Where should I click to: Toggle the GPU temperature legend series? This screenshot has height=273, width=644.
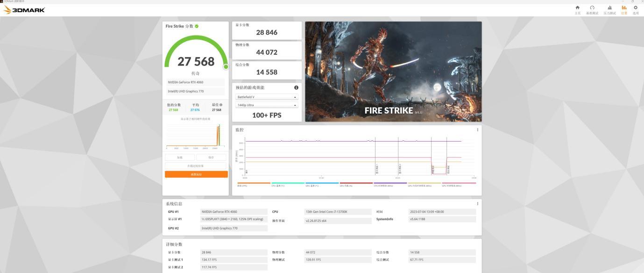pyautogui.click(x=322, y=184)
